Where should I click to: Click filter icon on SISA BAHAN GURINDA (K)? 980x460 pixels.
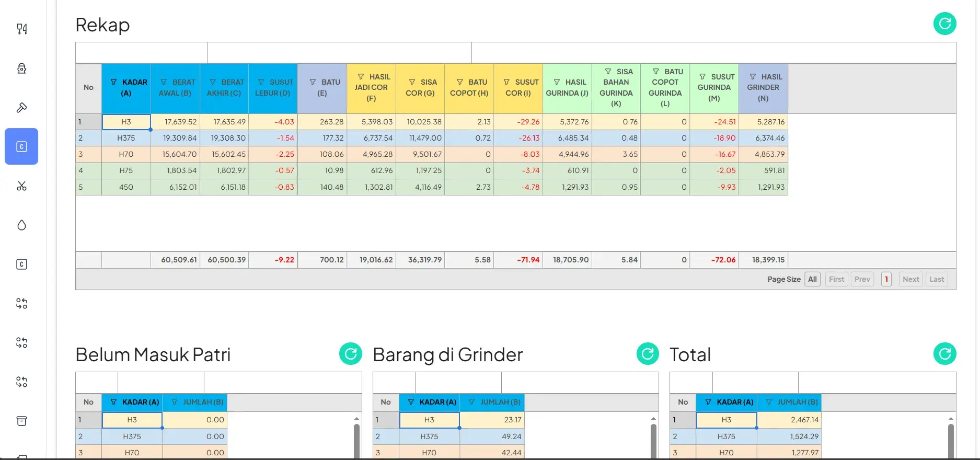coord(608,72)
